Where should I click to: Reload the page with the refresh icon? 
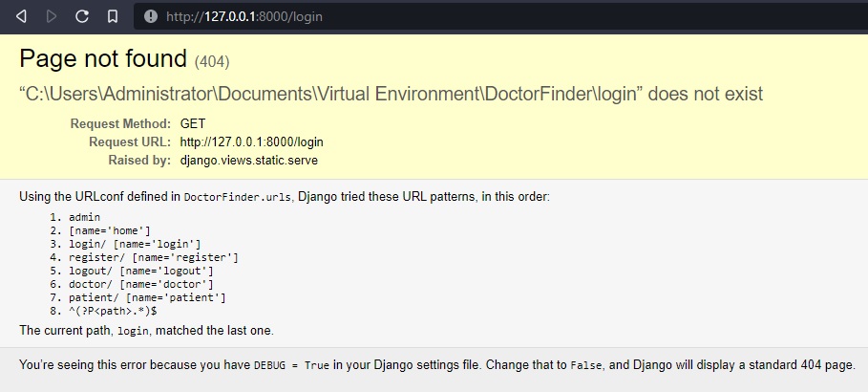(82, 16)
